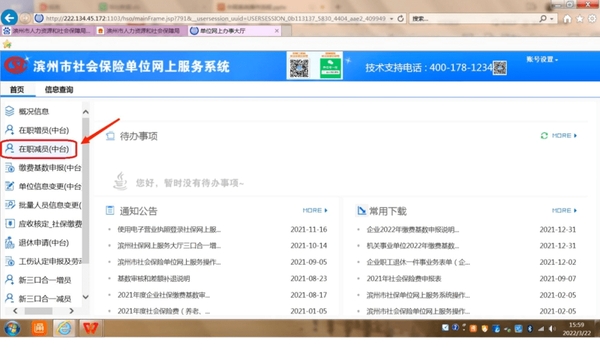
Task: Open notice 基数审核和差额补退说明
Action: click(153, 279)
